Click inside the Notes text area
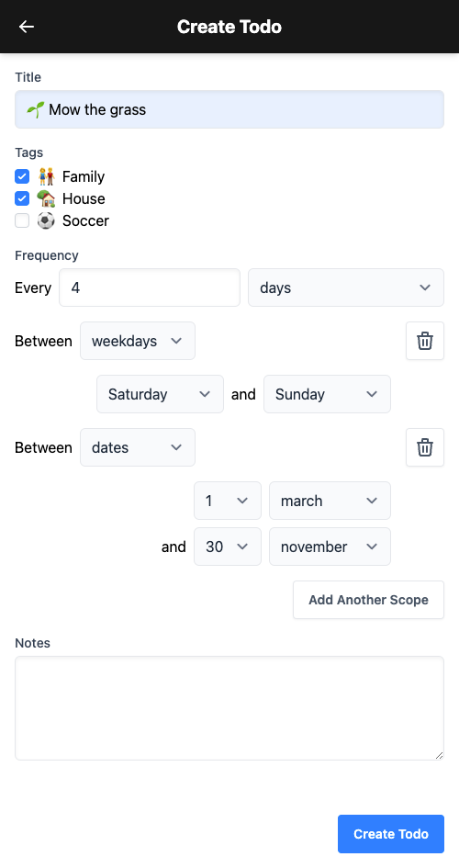Viewport: 459px width, 868px height. point(229,708)
